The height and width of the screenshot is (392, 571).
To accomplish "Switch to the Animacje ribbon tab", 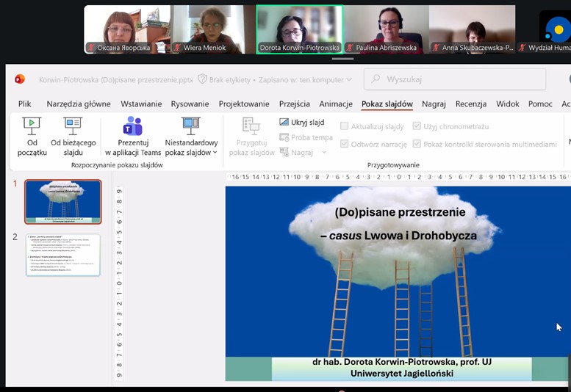I will click(336, 104).
